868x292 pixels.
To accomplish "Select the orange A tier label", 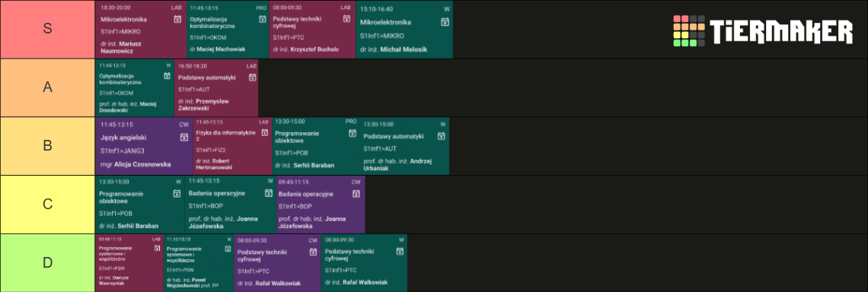I will point(48,87).
